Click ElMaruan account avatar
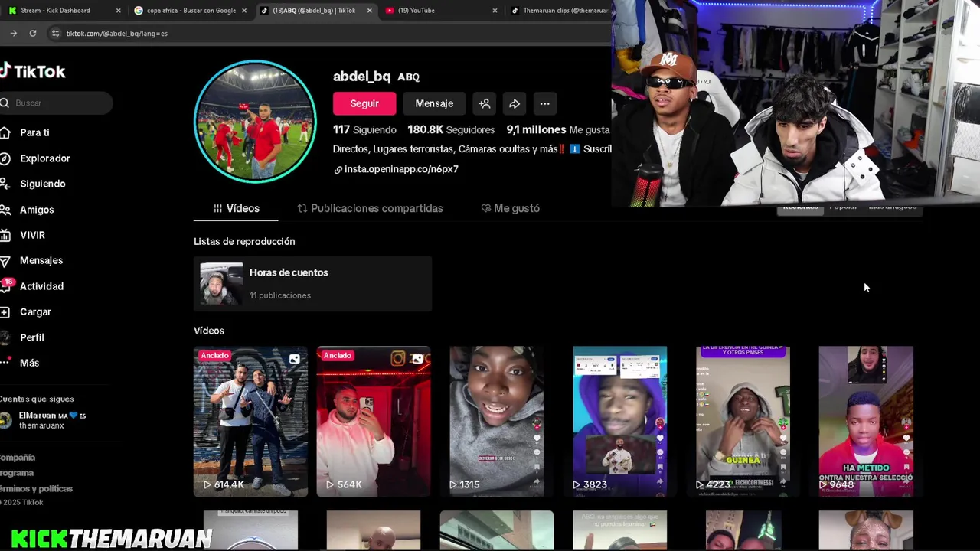Screen dimensions: 980x551 6,420
